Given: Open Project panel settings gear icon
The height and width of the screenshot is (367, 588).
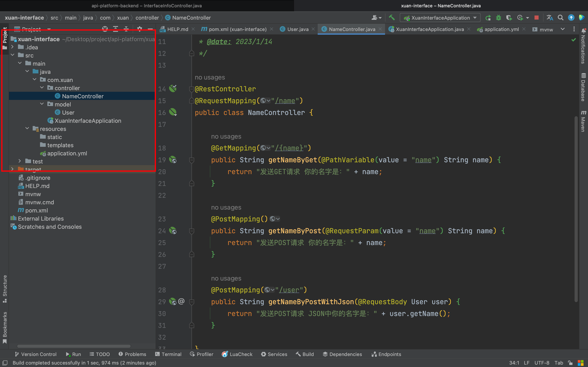Looking at the screenshot, I should [x=139, y=29].
